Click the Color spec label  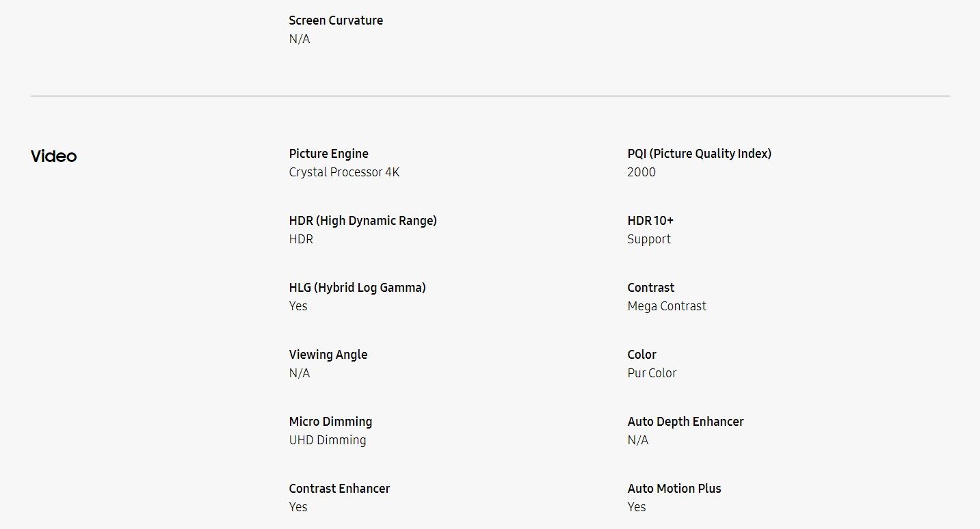[x=641, y=355]
